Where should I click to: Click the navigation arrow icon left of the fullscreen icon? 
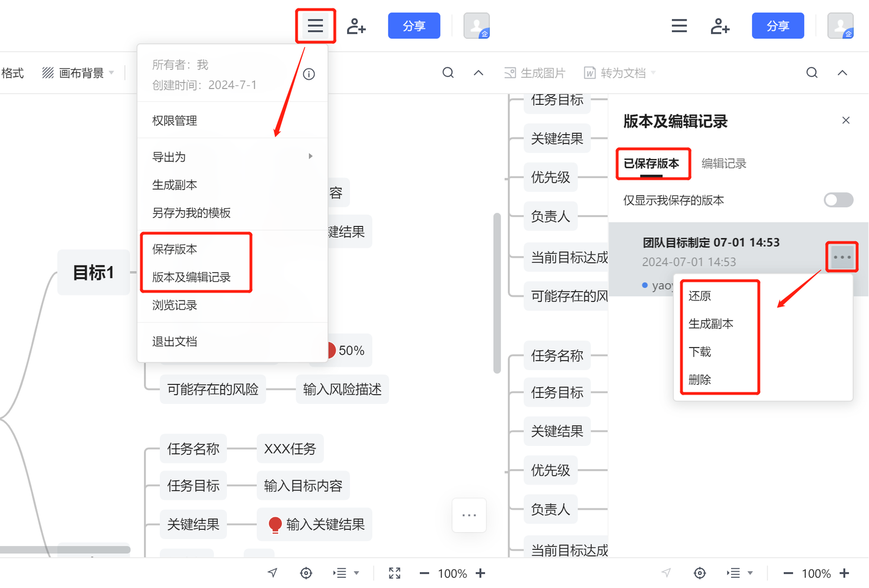click(x=273, y=573)
